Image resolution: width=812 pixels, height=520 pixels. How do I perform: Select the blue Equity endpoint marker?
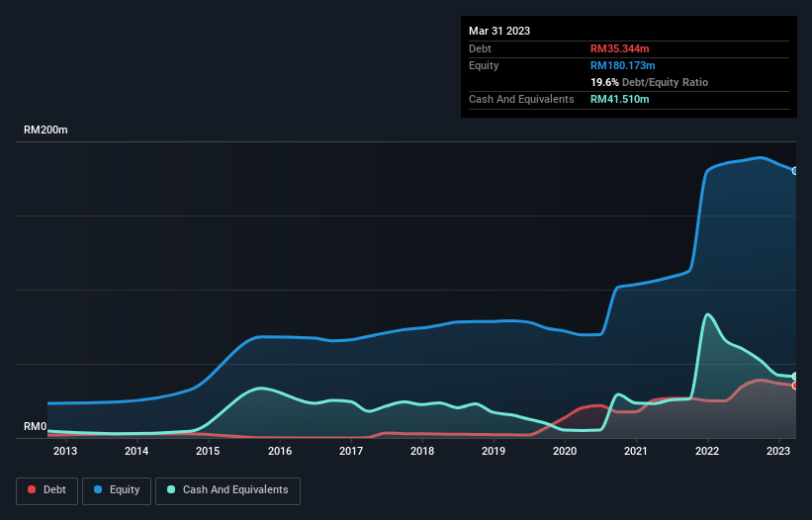click(795, 171)
